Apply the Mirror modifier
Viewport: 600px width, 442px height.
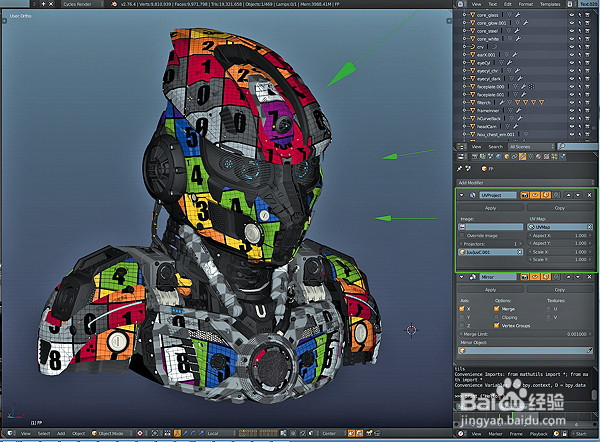tap(491, 290)
